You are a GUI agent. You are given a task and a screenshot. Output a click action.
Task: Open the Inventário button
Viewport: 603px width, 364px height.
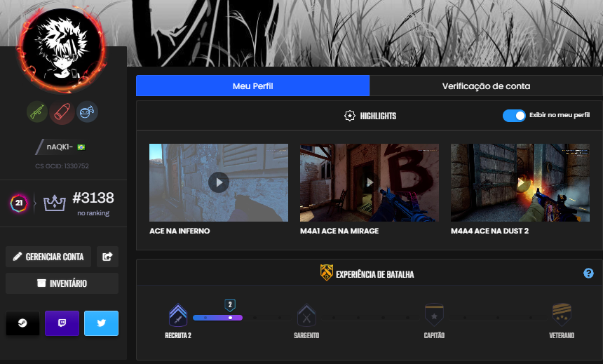click(x=62, y=283)
